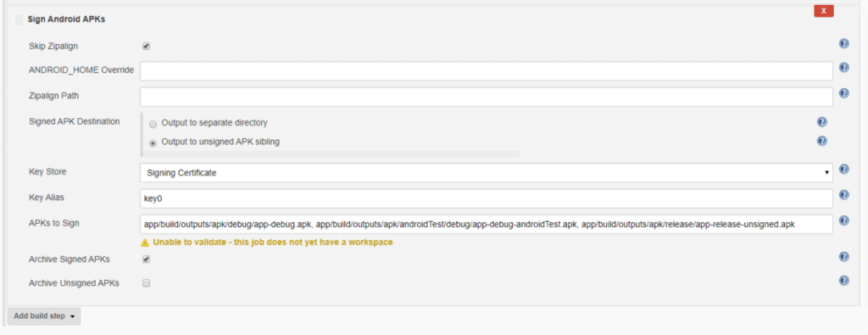
Task: Open help for APKs to Sign
Action: click(843, 221)
